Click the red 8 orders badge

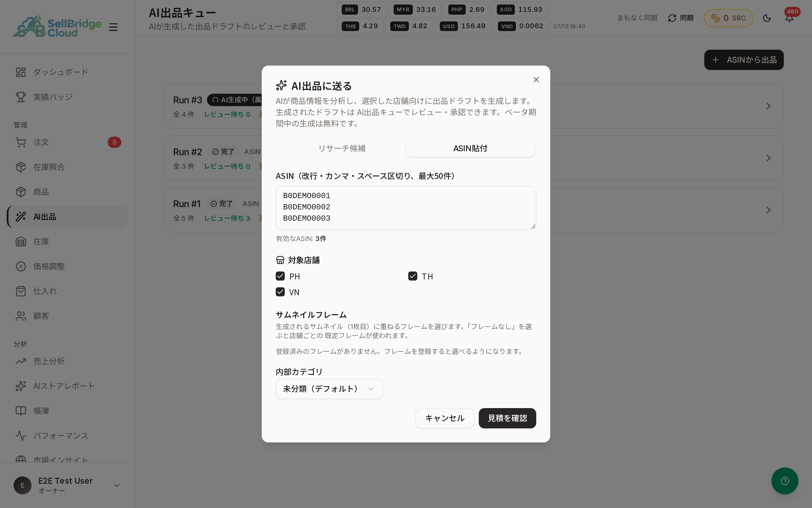pyautogui.click(x=114, y=142)
